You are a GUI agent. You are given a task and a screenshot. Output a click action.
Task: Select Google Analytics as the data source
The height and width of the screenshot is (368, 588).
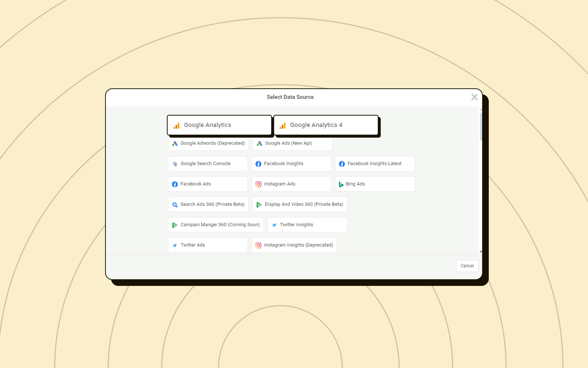[x=219, y=125]
